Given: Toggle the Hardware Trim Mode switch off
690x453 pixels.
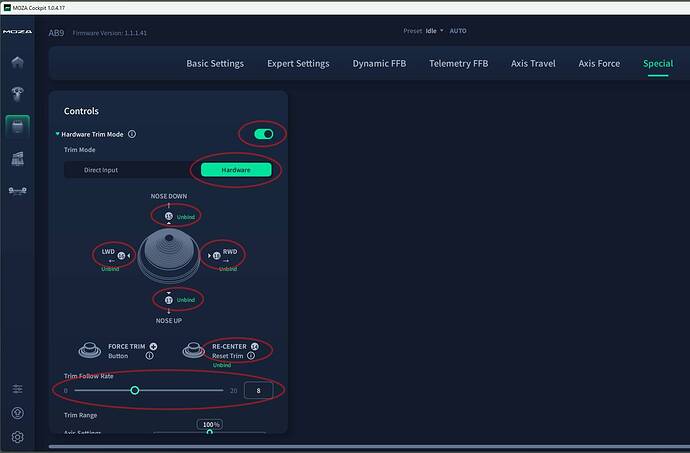Looking at the screenshot, I should [264, 134].
